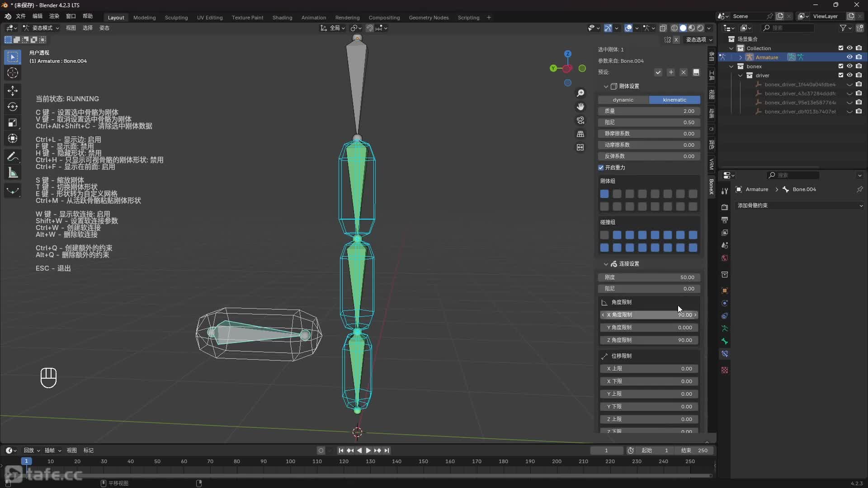Jump to the end frame
Screen dimensions: 868x488
click(x=387, y=450)
